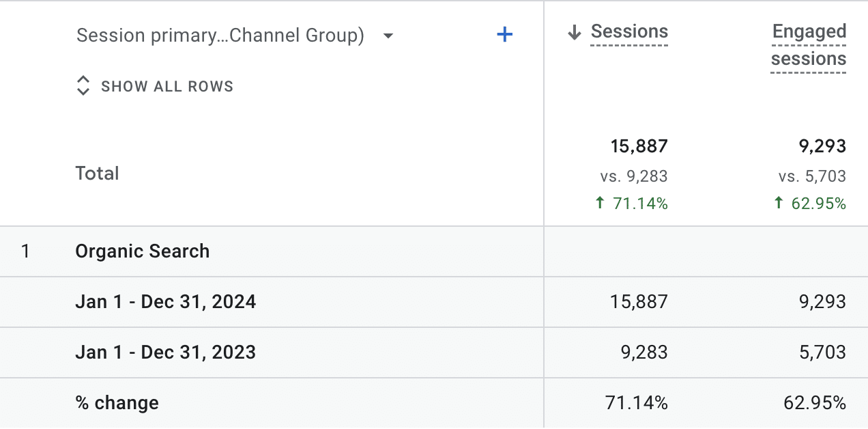Image resolution: width=868 pixels, height=429 pixels.
Task: Open the dimension dropdown caret arrow
Action: (388, 36)
